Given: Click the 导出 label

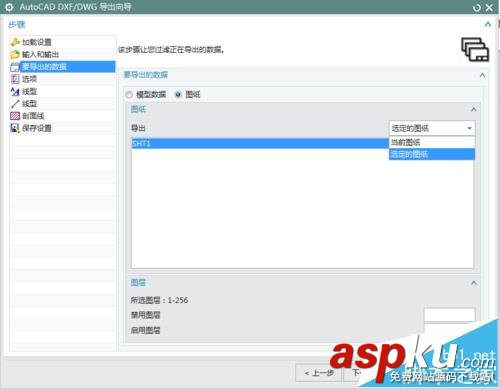Looking at the screenshot, I should click(x=138, y=128).
